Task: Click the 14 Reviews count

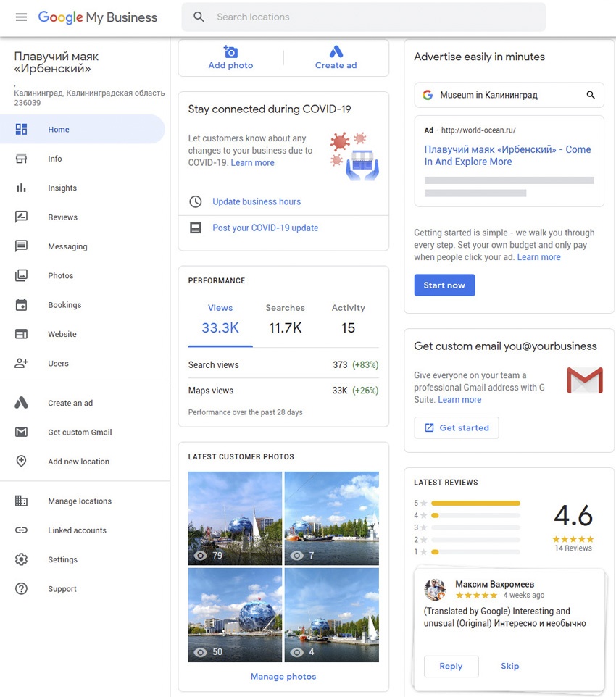Action: click(x=573, y=548)
